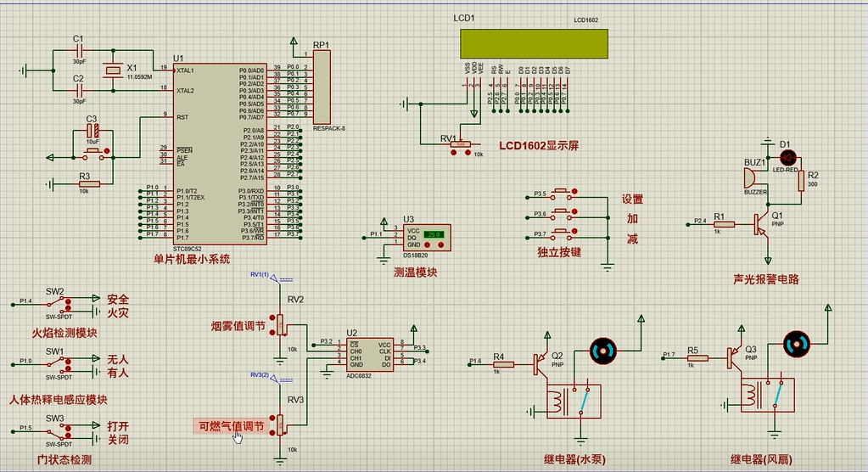Viewport: 868px width, 472px height.
Task: Click the 安全 label beside SW2
Action: pos(118,299)
